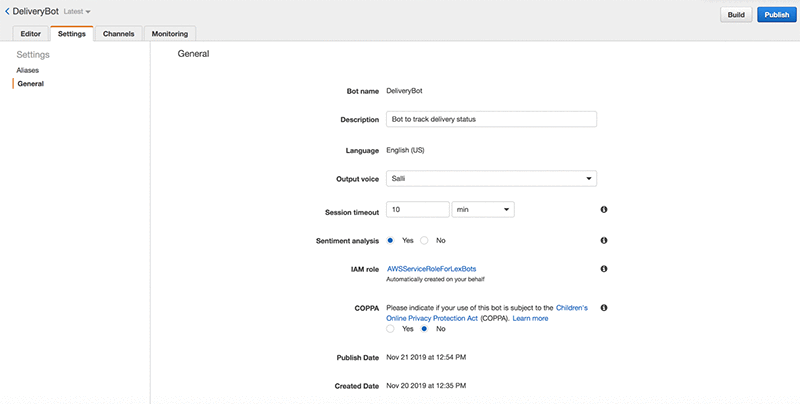Switch to the Editor tab
Image resolution: width=800 pixels, height=404 pixels.
click(30, 34)
